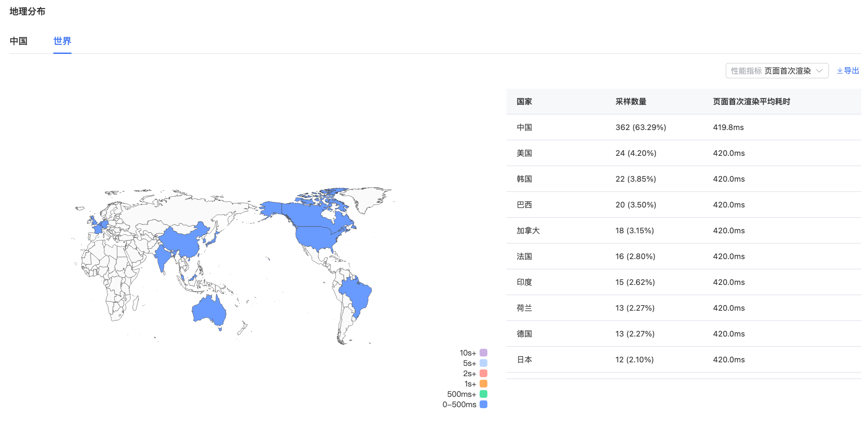Click India on the world map

point(163,257)
